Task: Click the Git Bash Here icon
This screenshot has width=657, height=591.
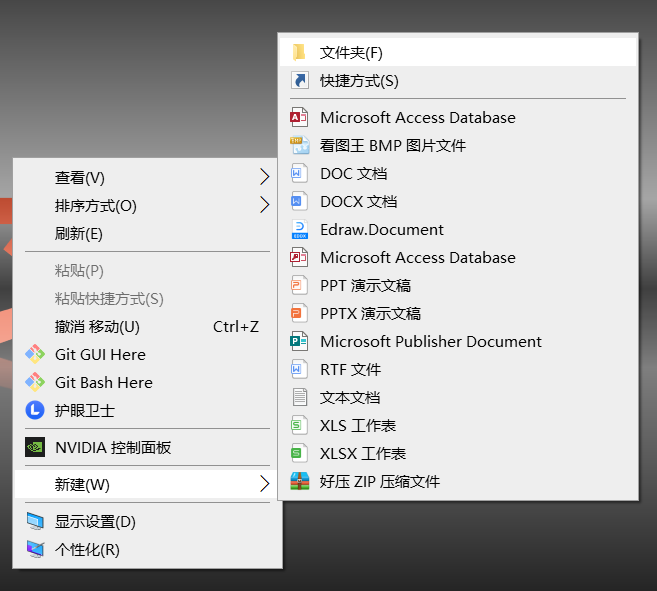Action: point(35,382)
